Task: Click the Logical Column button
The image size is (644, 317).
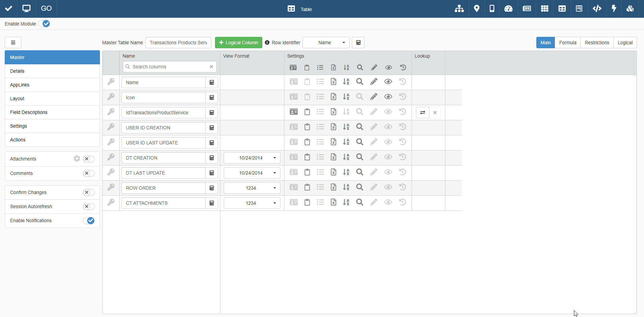Action: pyautogui.click(x=238, y=43)
